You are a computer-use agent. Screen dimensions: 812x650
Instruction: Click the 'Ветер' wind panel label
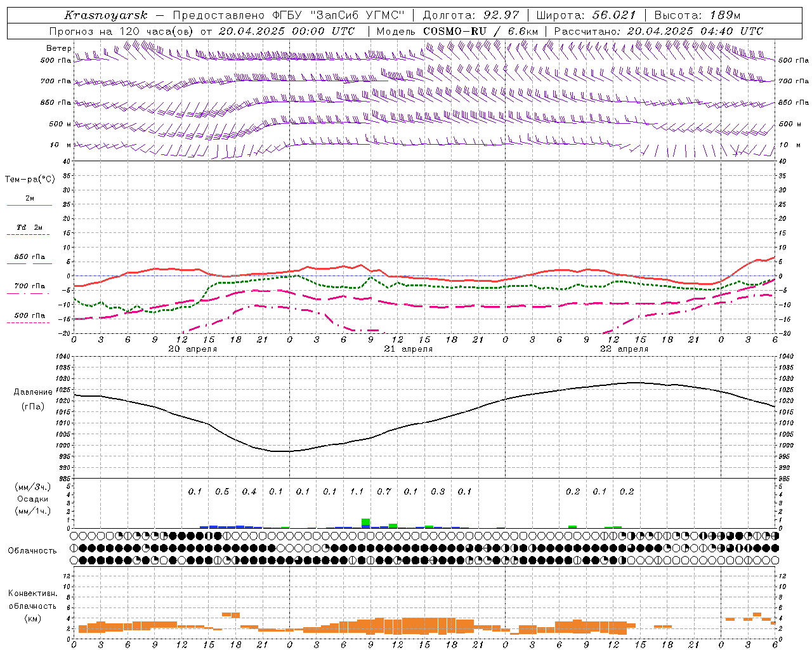click(x=58, y=48)
